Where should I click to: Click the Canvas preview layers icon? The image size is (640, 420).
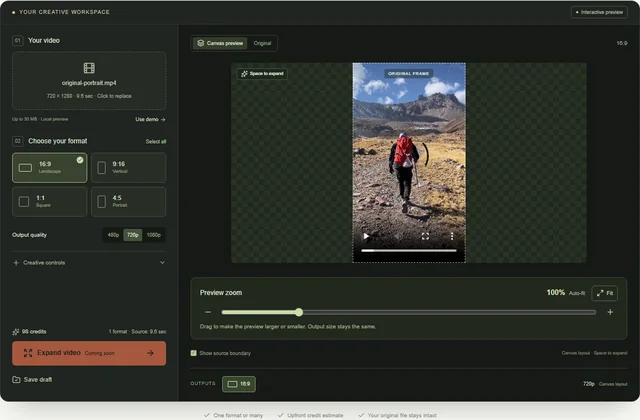[200, 43]
